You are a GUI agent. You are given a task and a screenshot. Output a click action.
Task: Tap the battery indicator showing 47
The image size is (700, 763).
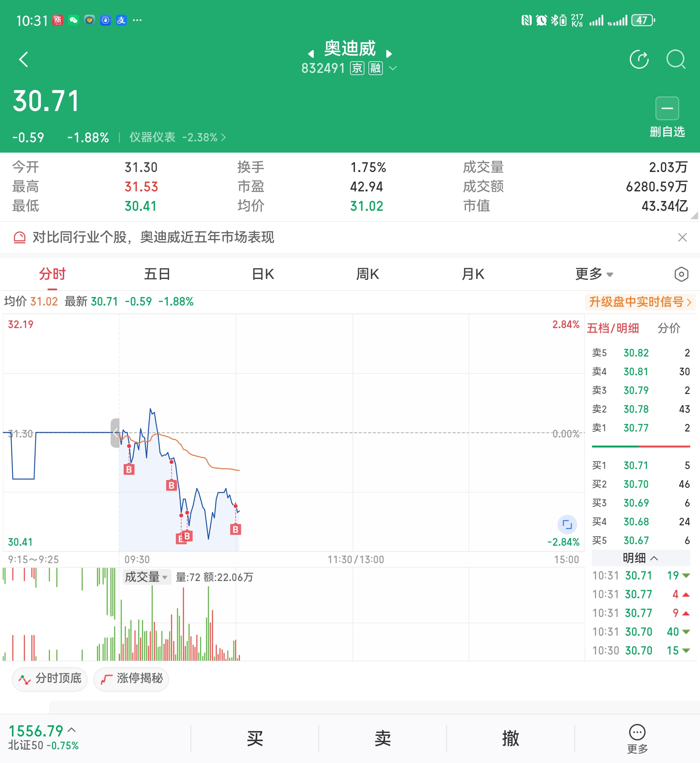coord(643,20)
